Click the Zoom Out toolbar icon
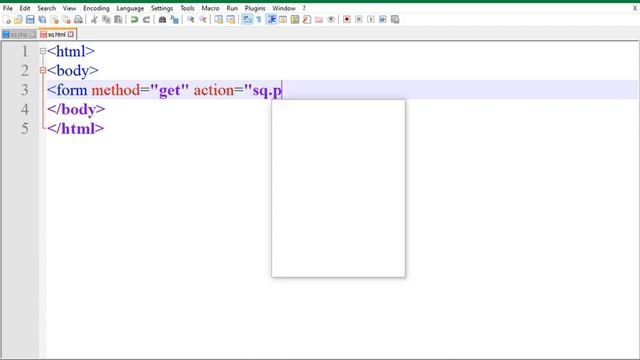Image resolution: width=640 pixels, height=360 pixels. 202,20
